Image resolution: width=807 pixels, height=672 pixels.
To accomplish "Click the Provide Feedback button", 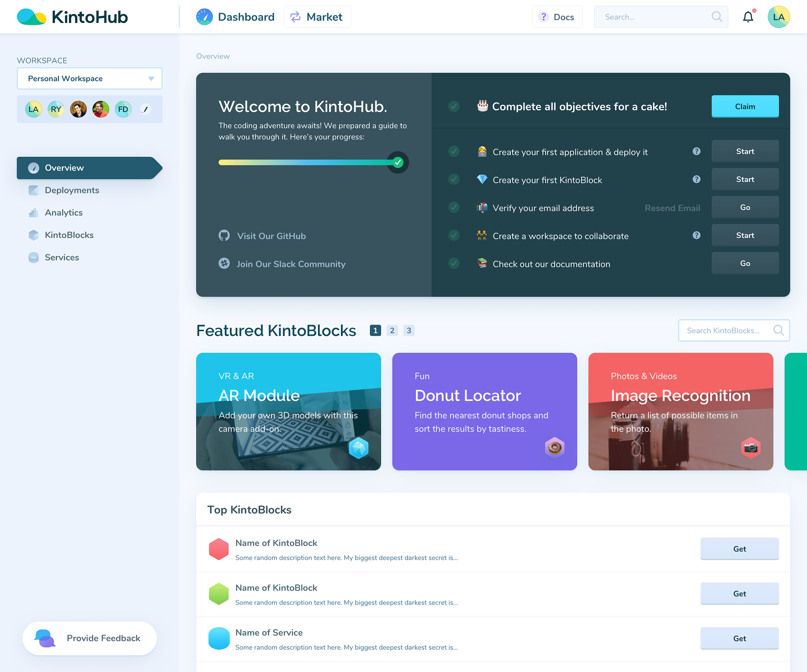I will (90, 638).
